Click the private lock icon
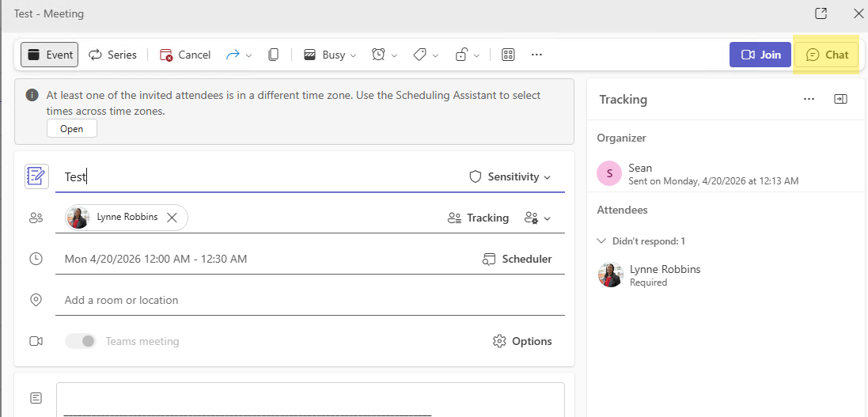The width and height of the screenshot is (868, 417). (x=461, y=55)
